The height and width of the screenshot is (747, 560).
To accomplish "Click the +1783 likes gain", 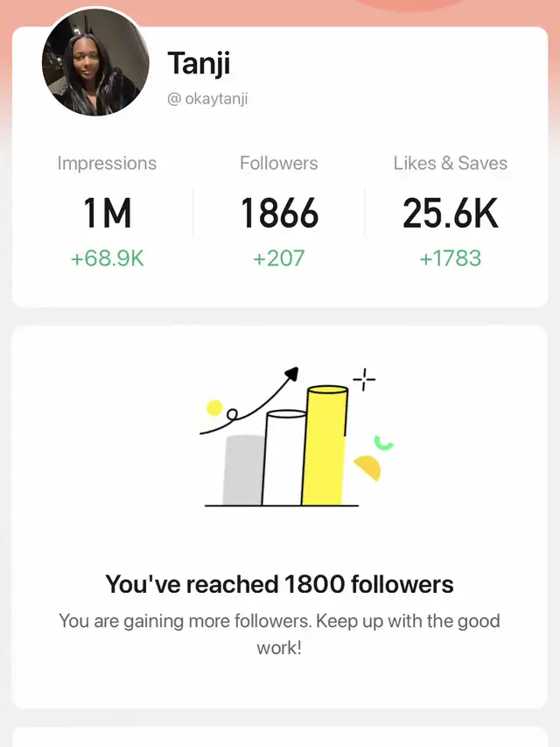I will [450, 258].
